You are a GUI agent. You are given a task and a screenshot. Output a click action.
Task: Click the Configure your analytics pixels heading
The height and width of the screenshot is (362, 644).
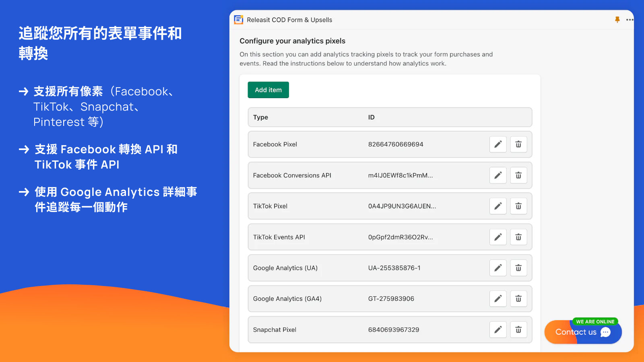point(292,41)
